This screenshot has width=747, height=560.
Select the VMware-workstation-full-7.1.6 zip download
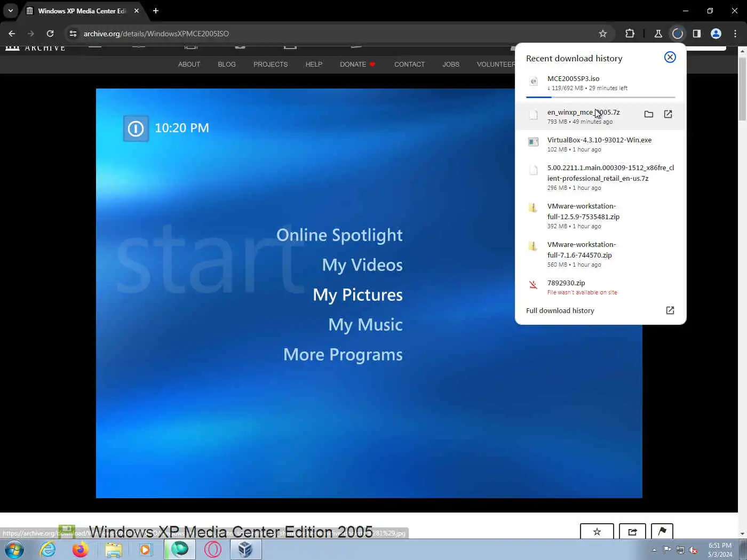tap(600, 254)
